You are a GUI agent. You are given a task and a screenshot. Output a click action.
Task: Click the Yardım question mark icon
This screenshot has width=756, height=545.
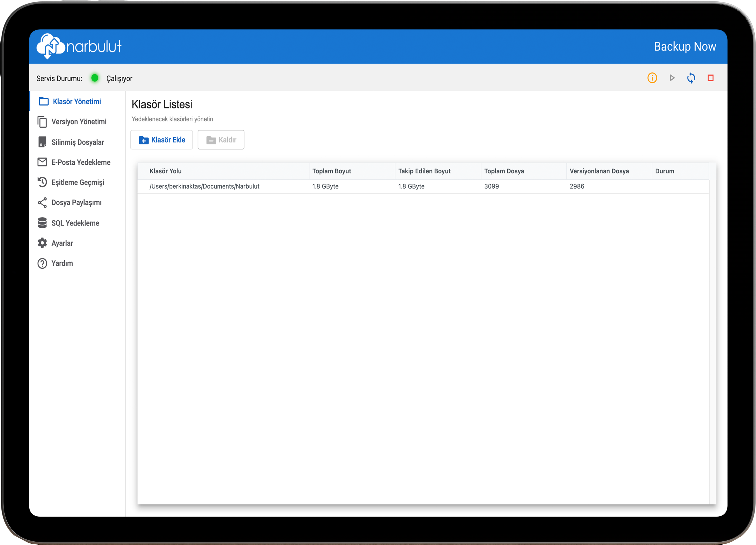click(42, 263)
